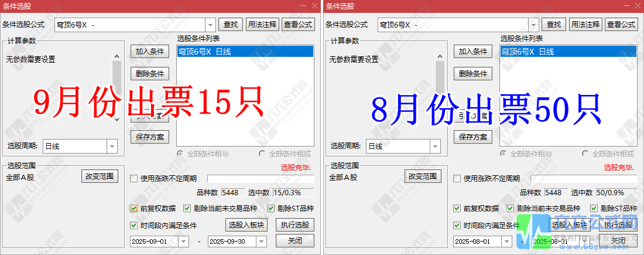The image size is (644, 255).
Task: Uncheck 剔除当前未交易品种 in the August dialog
Action: [x=510, y=208]
